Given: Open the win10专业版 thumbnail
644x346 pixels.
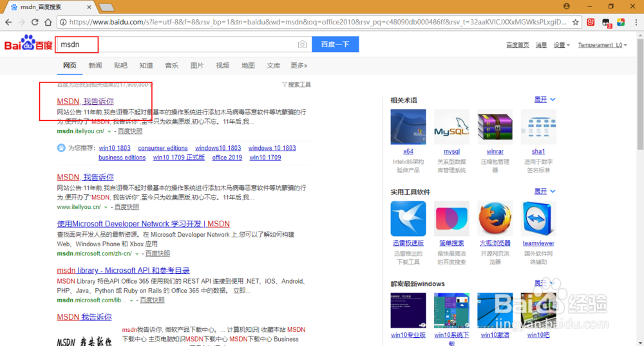Looking at the screenshot, I should [408, 311].
